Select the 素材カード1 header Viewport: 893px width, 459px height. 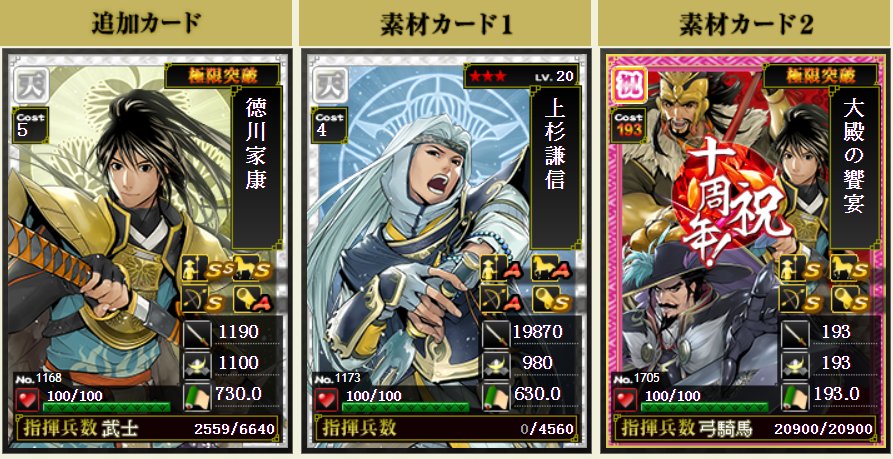[445, 23]
